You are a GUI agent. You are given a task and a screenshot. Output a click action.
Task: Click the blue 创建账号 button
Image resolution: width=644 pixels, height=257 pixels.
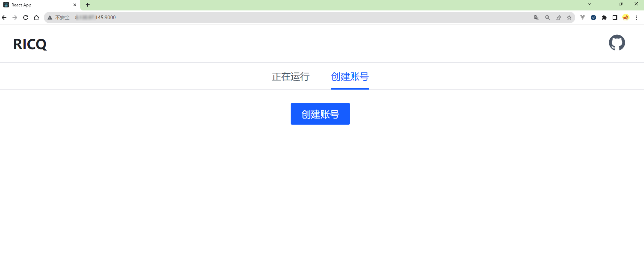click(x=320, y=114)
